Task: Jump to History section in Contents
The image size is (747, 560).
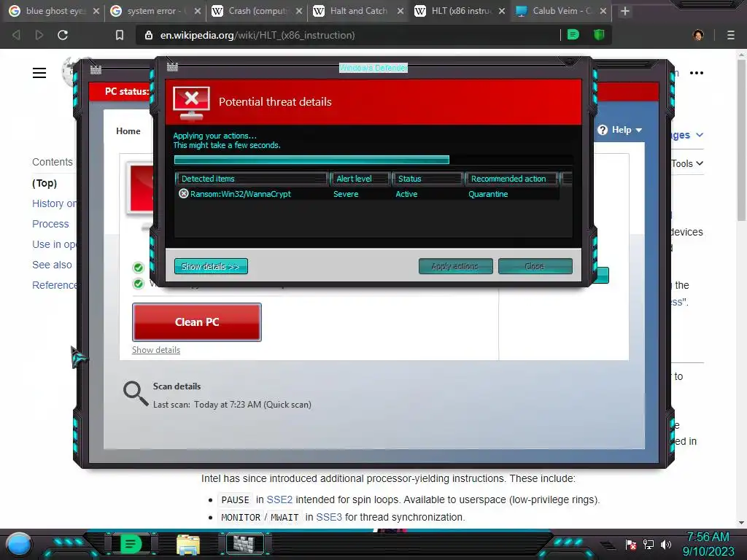Action: (54, 204)
